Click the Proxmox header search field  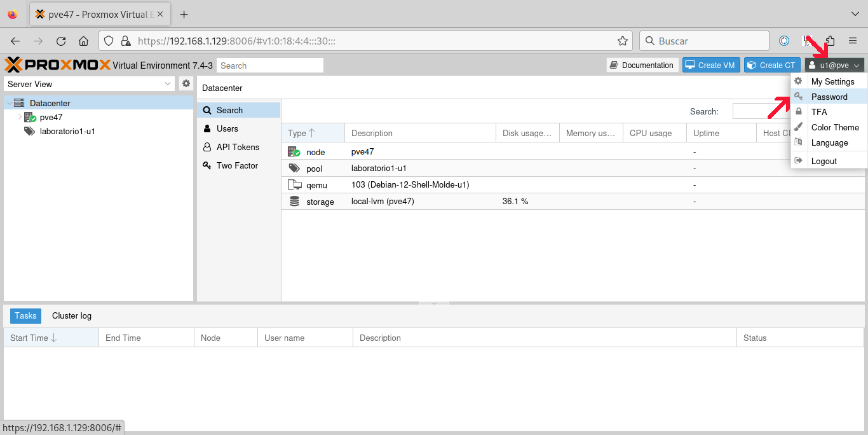point(269,66)
